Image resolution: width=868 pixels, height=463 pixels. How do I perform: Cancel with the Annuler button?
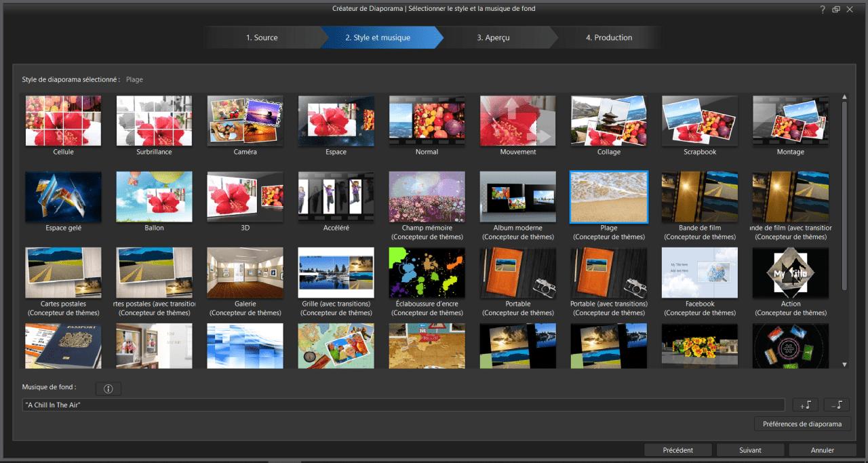(x=823, y=450)
